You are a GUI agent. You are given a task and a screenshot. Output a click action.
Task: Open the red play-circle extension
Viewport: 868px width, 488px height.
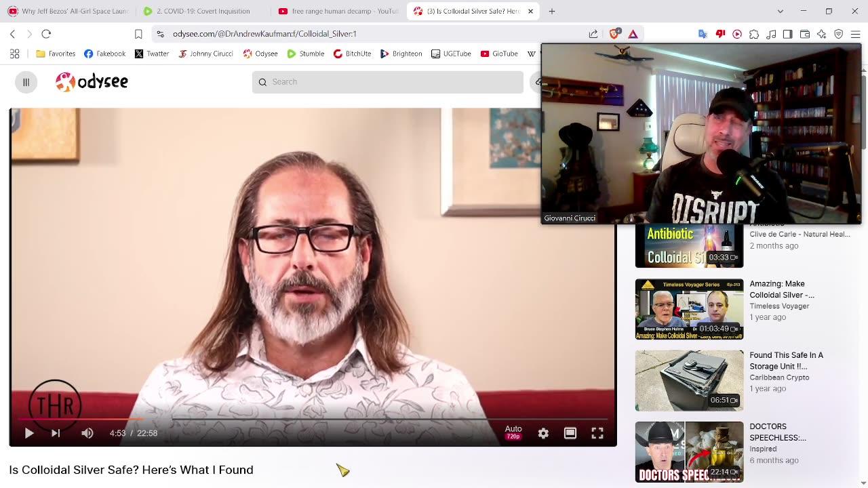pyautogui.click(x=737, y=34)
